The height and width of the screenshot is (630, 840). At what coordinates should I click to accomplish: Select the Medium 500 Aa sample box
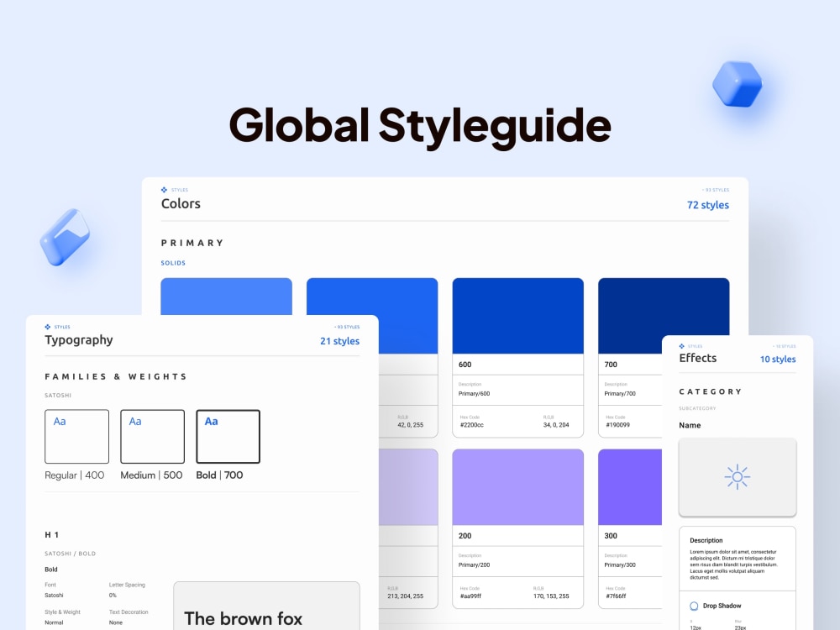click(152, 437)
